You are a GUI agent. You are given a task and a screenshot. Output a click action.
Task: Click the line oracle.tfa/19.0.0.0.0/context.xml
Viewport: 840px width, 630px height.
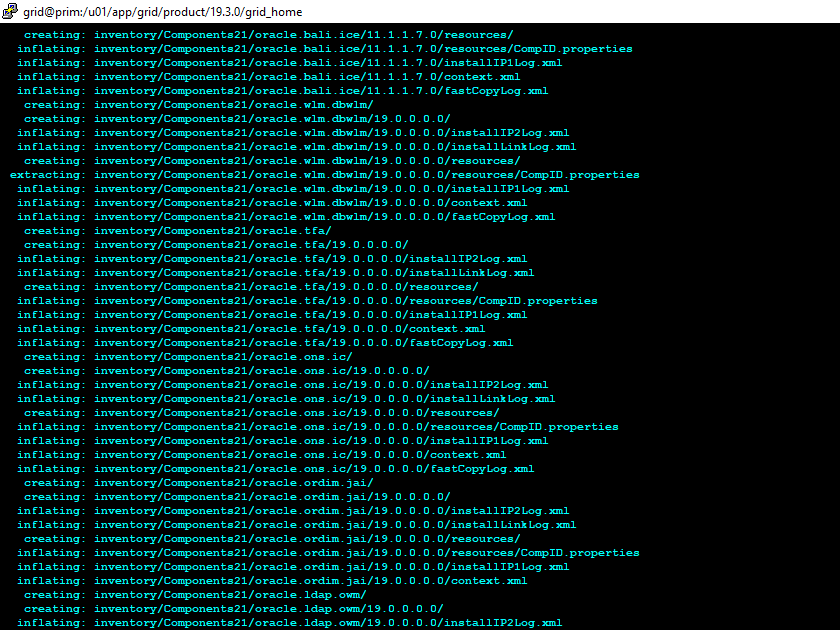point(251,329)
